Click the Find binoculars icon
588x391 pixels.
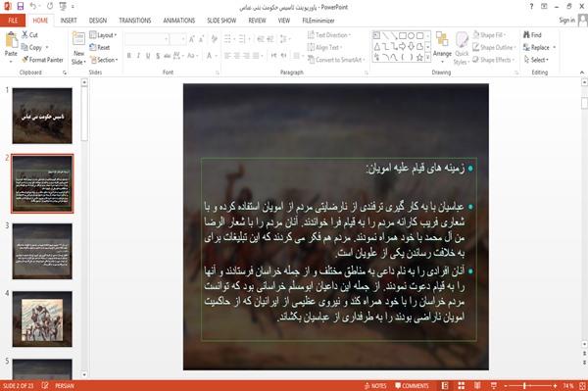click(x=526, y=35)
